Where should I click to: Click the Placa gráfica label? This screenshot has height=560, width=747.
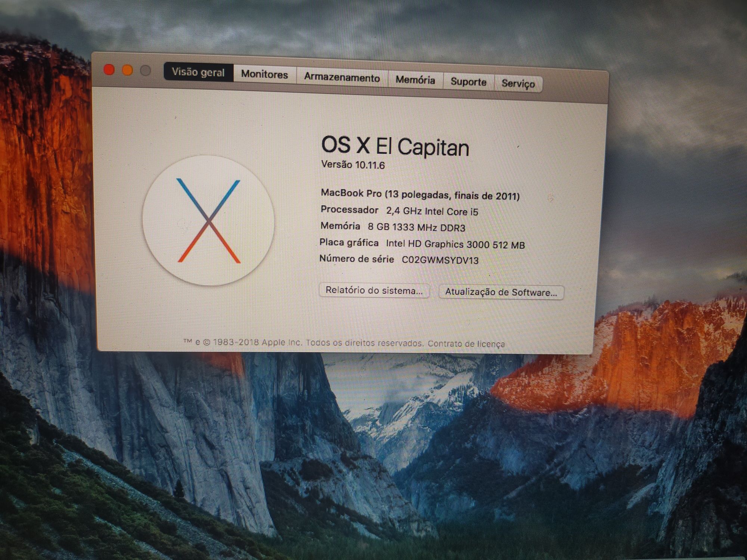click(x=349, y=243)
